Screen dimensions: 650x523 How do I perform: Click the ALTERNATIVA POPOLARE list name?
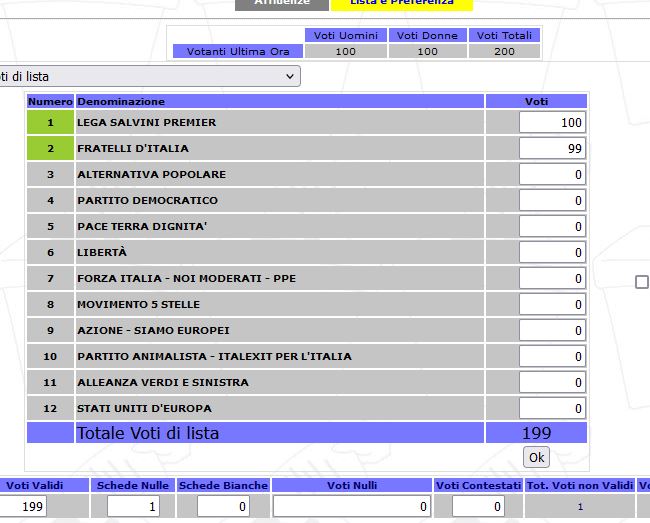click(x=151, y=174)
